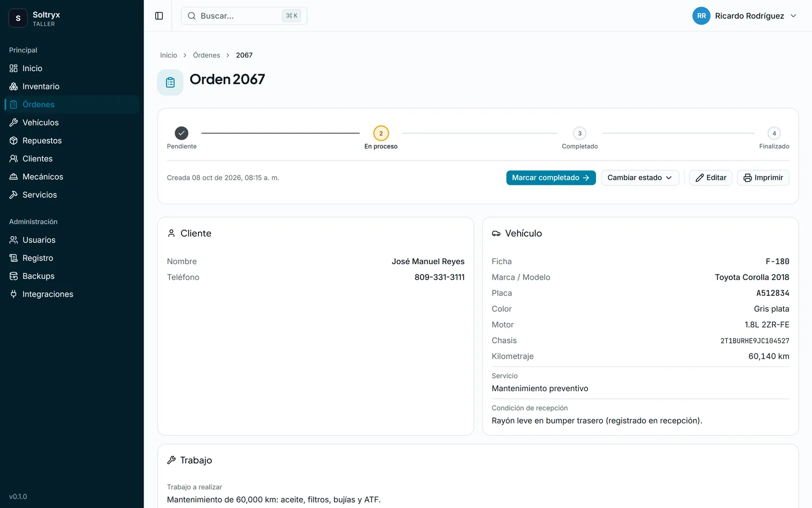The height and width of the screenshot is (508, 812).
Task: Go to Órdenes in the sidebar
Action: click(72, 104)
